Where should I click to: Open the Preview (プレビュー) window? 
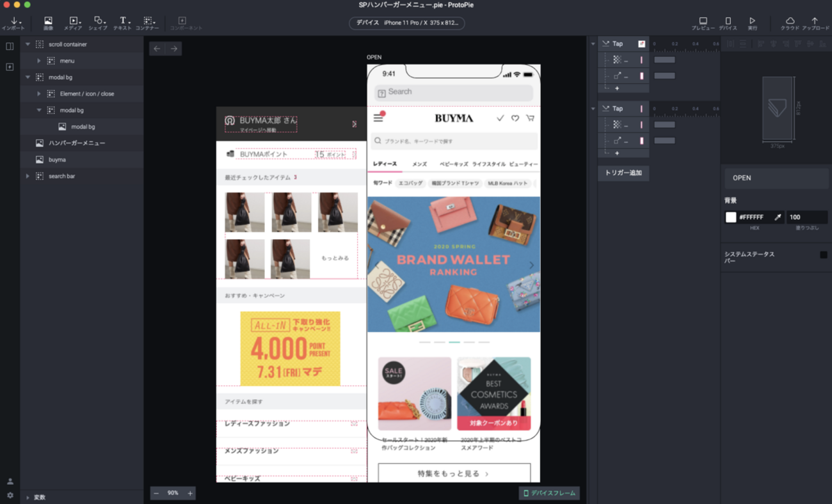click(703, 24)
